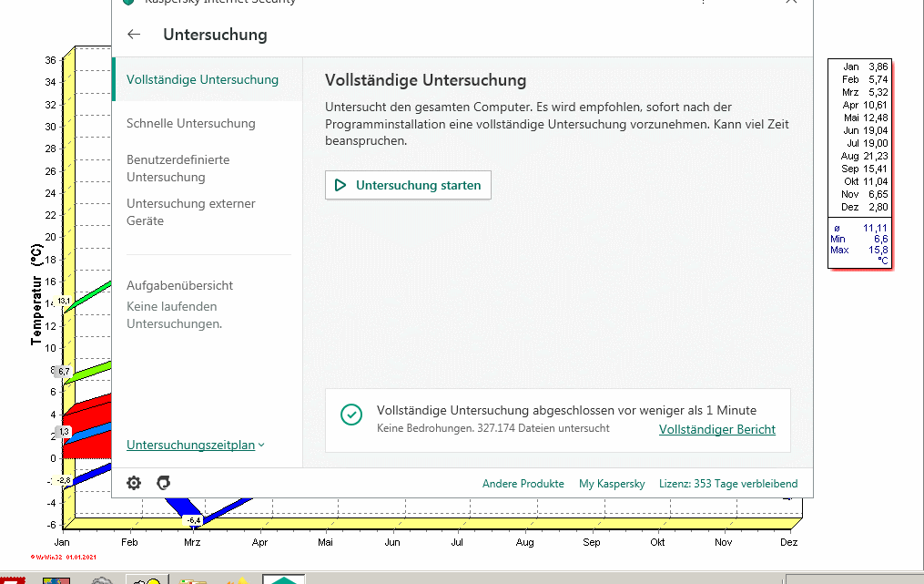Click the Mrz label on chart x-axis
Screen dimensions: 924x584
pyautogui.click(x=192, y=542)
